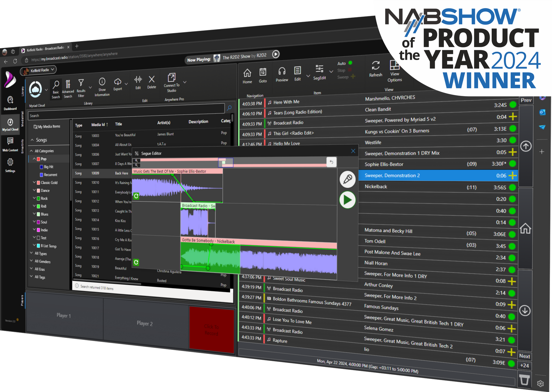Open the Dashboard in the sidebar
552x392 pixels.
(10, 103)
